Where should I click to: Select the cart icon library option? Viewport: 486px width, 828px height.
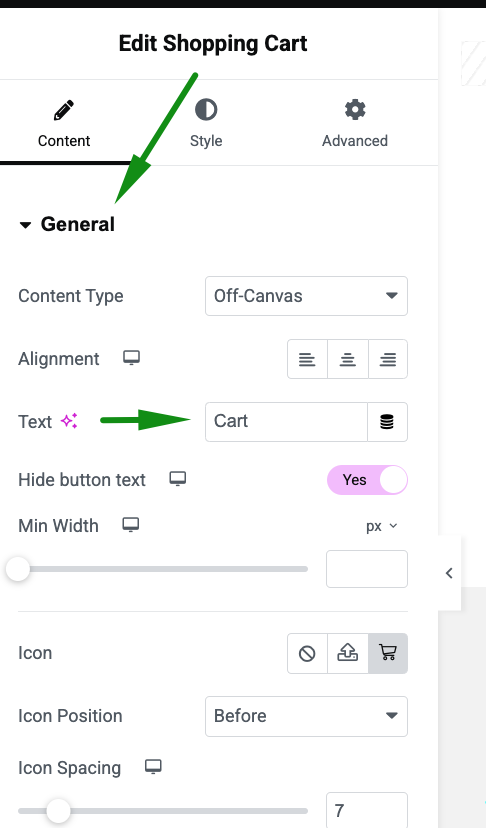tap(388, 654)
